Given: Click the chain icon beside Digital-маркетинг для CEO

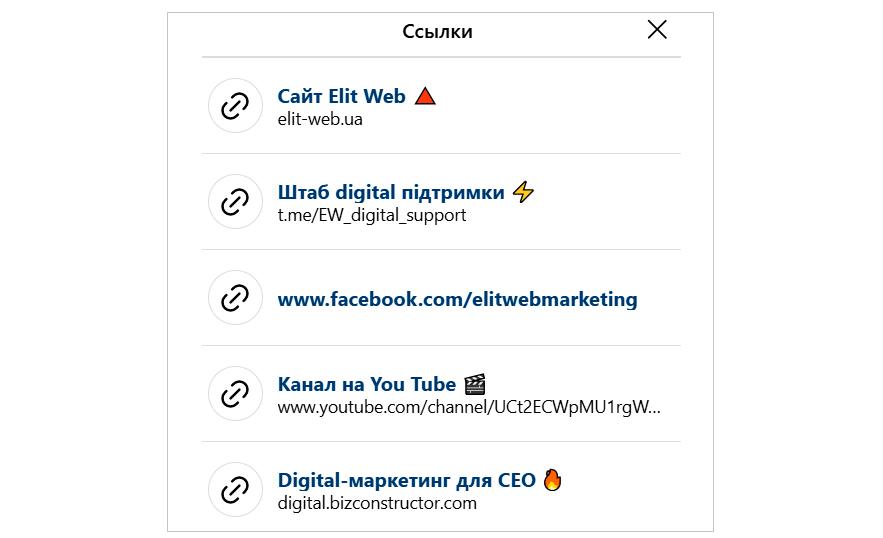Looking at the screenshot, I should pyautogui.click(x=235, y=490).
